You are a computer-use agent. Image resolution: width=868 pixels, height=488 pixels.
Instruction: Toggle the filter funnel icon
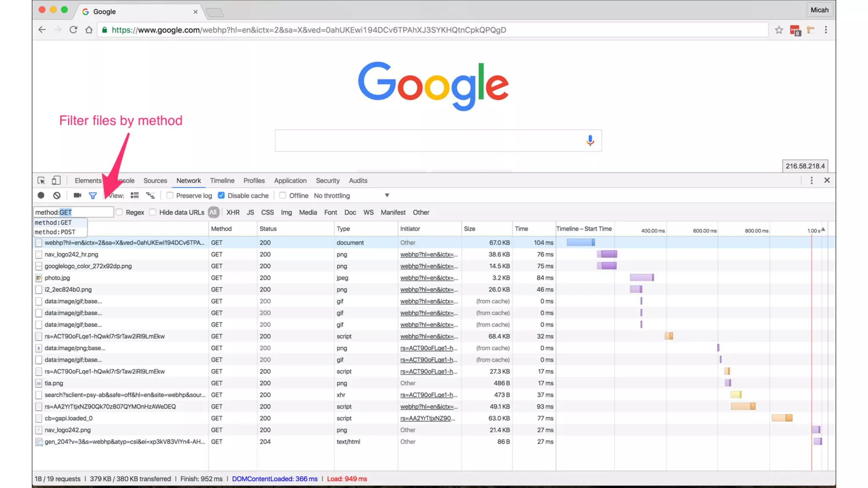click(x=93, y=195)
